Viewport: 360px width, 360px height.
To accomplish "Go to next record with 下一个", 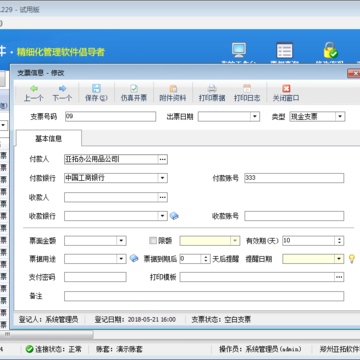I will (62, 93).
